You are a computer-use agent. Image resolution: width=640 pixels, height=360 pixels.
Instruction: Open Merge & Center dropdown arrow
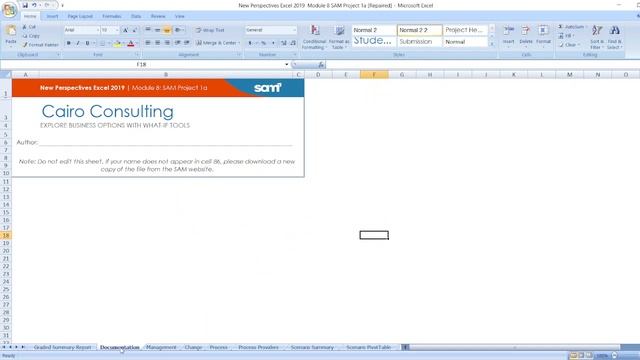click(x=239, y=43)
